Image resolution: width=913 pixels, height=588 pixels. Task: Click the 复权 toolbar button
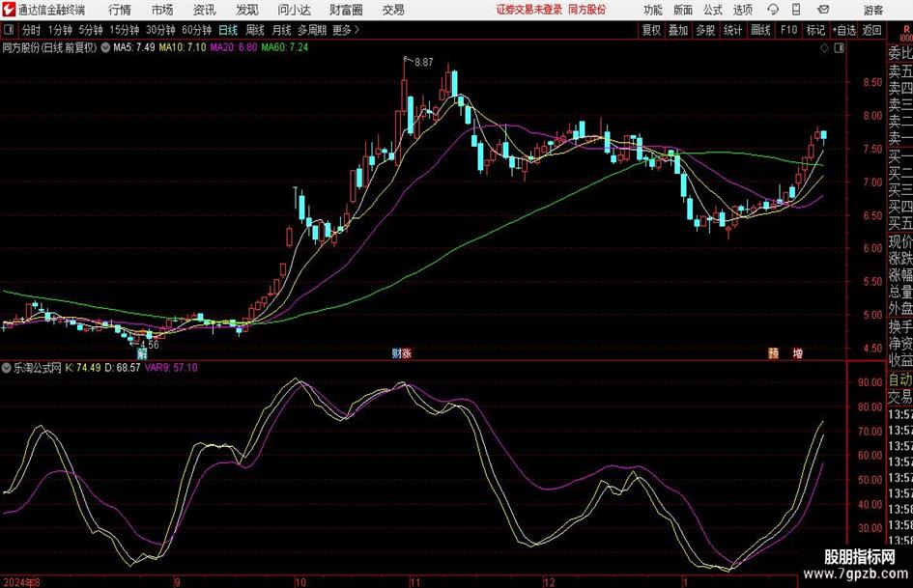651,30
